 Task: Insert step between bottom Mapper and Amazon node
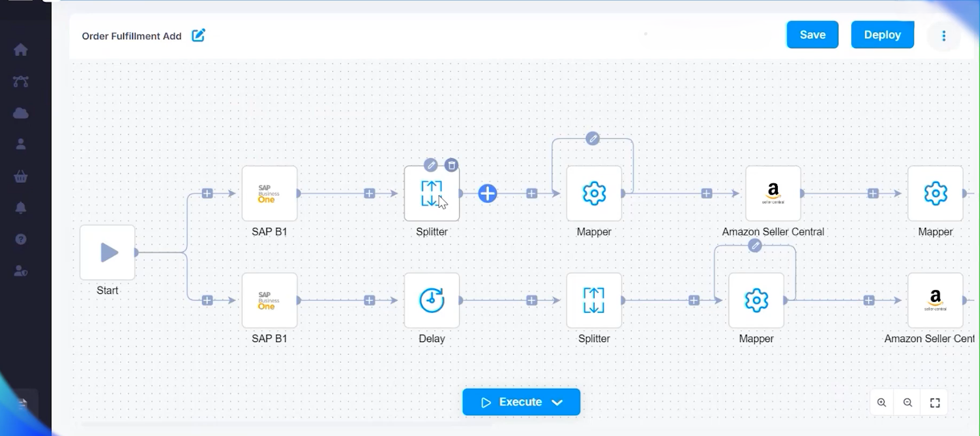tap(869, 300)
